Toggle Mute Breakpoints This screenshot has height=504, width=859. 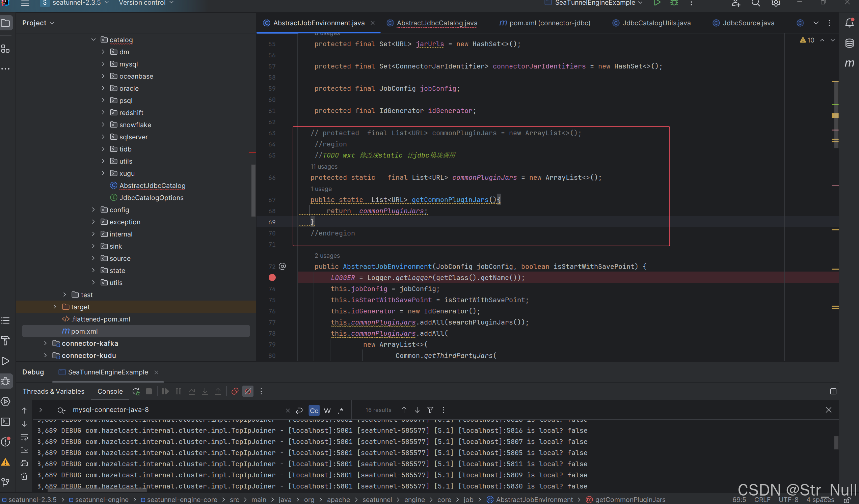tap(248, 391)
